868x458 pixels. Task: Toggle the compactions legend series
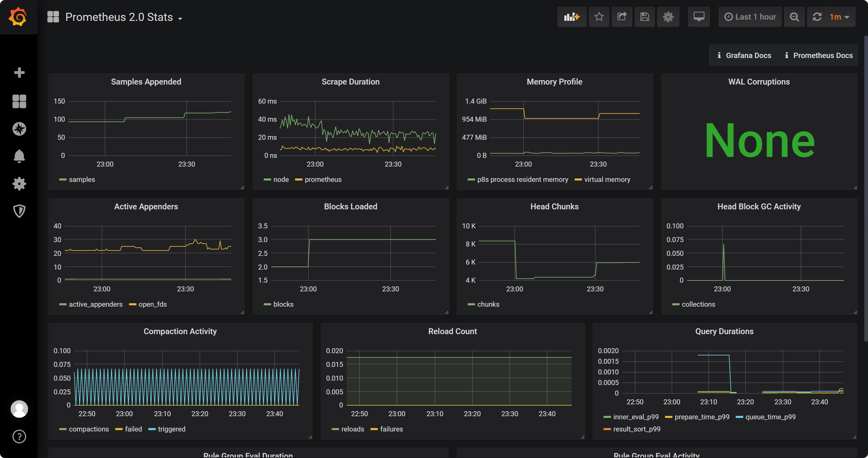tap(89, 429)
